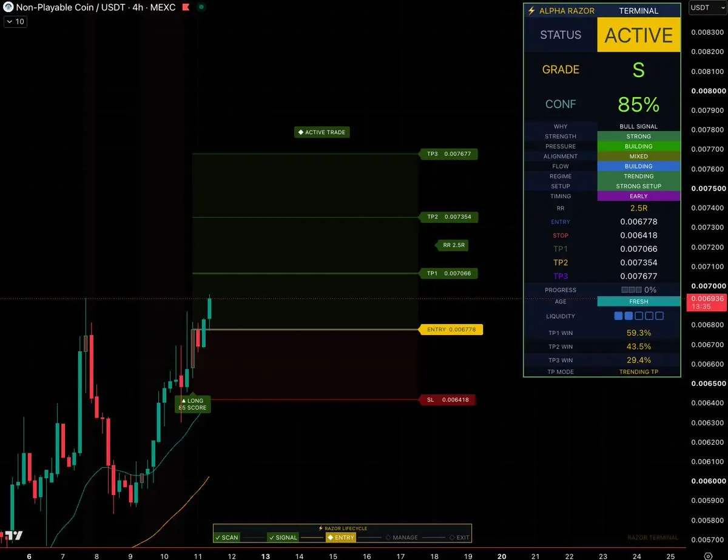Image resolution: width=728 pixels, height=560 pixels.
Task: Click the diamond icon in ACTIVE TRADE label
Action: coord(300,132)
